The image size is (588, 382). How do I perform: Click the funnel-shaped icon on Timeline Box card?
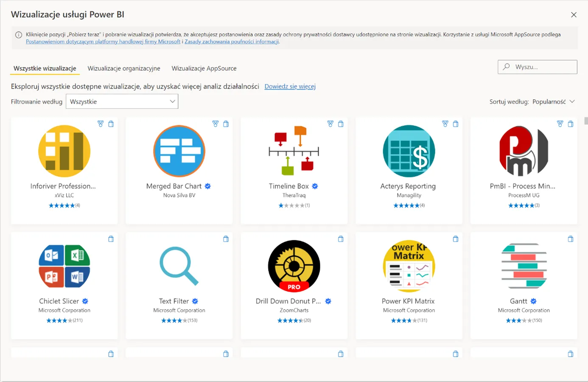click(x=330, y=124)
